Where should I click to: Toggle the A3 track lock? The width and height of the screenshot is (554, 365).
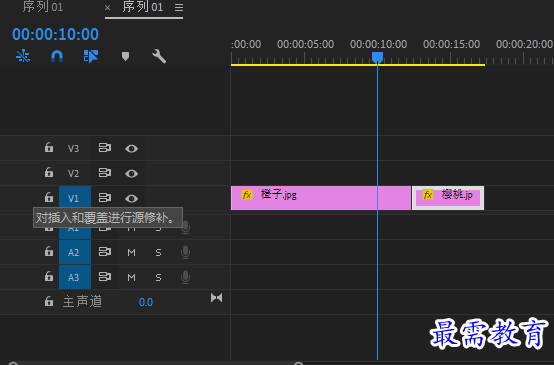click(x=49, y=276)
